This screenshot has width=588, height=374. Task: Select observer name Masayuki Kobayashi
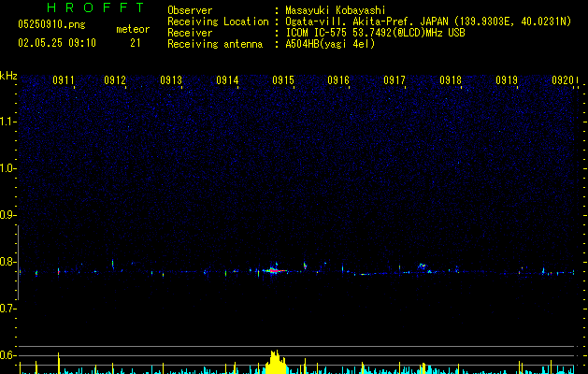coord(336,10)
